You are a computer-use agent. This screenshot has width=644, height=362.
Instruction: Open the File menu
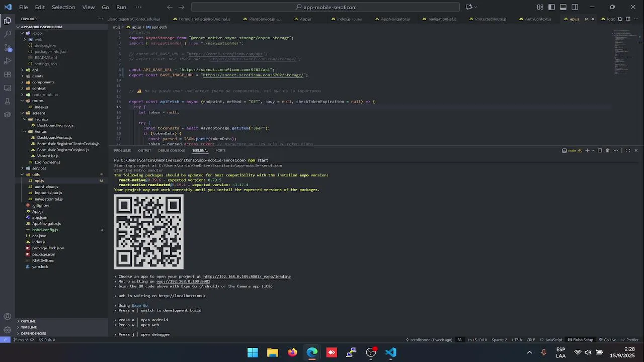[x=24, y=7]
